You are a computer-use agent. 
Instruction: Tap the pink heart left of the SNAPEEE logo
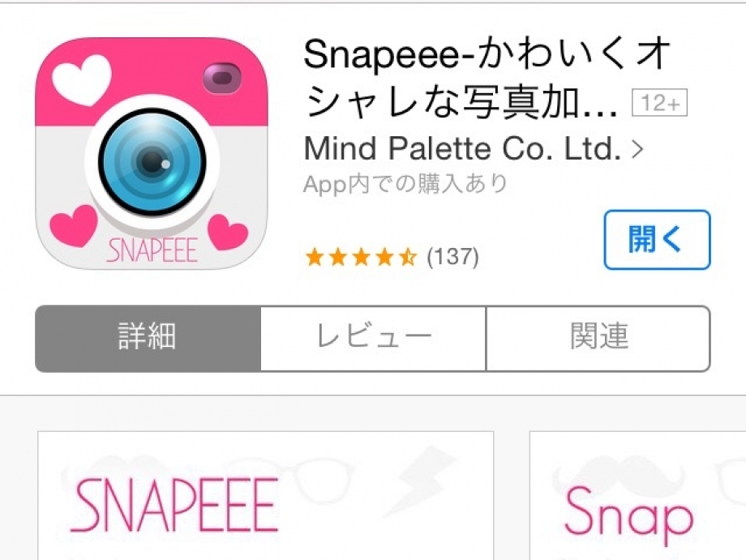point(73,226)
